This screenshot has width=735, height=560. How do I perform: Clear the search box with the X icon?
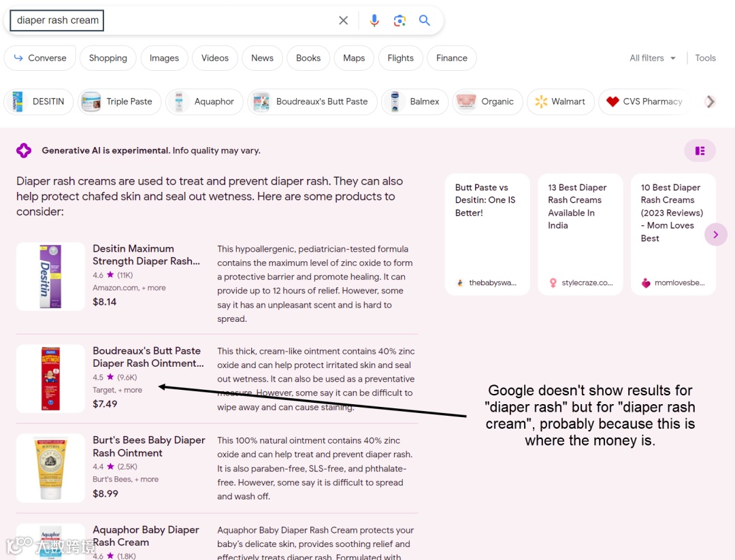pyautogui.click(x=343, y=20)
